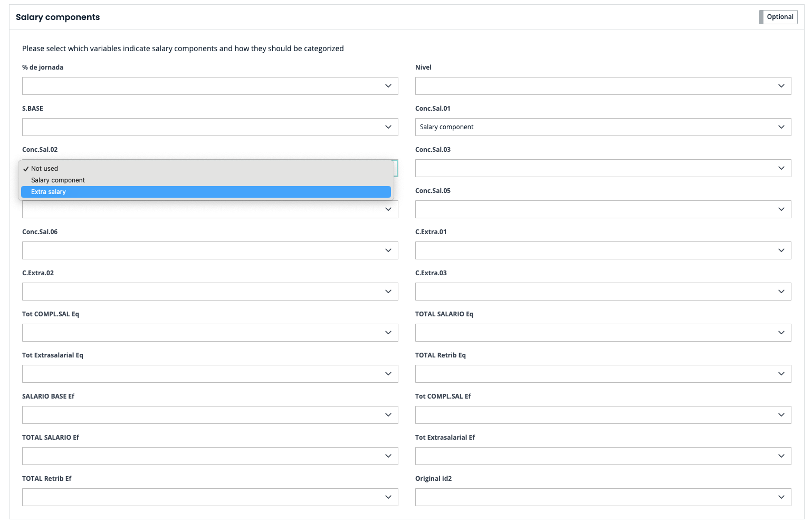Click chevron arrow of C.Extra.01 dropdown

point(781,250)
